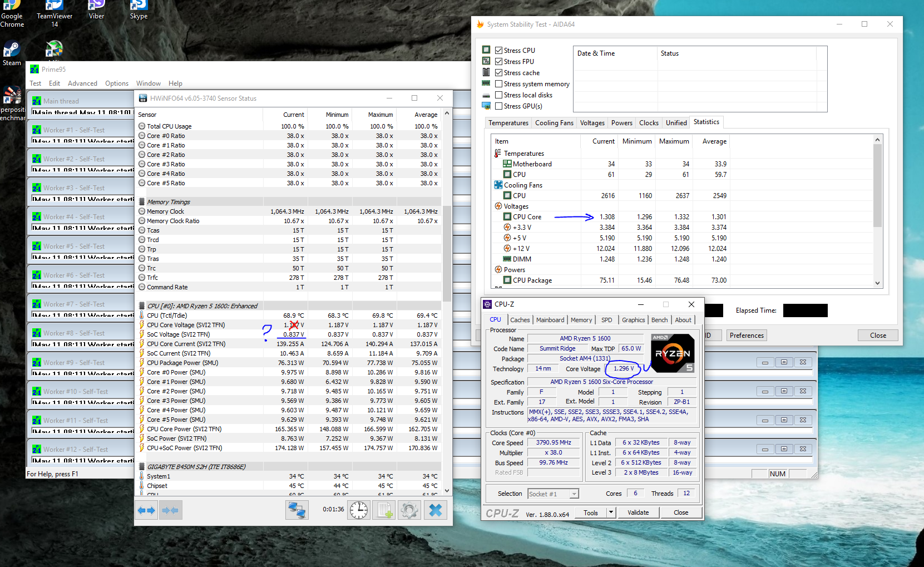Screen dimensions: 924x567
Task: Click AIDA64 statistics scrollbar up arrow
Action: click(x=877, y=140)
